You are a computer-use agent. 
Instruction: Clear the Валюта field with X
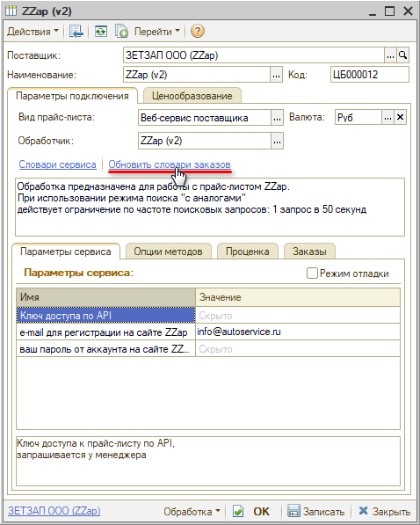(x=400, y=118)
